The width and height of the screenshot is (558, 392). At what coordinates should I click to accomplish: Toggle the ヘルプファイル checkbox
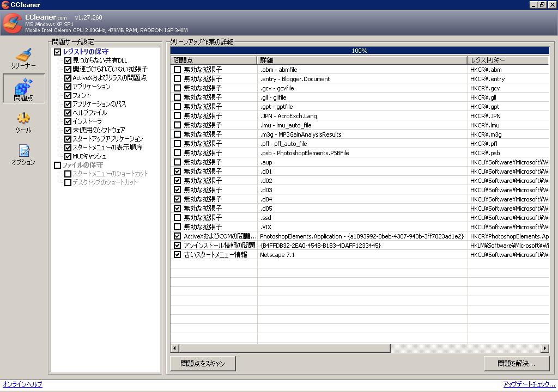pyautogui.click(x=68, y=113)
